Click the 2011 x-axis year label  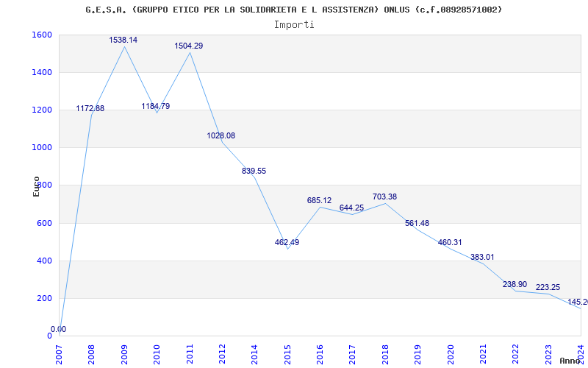[x=190, y=354]
